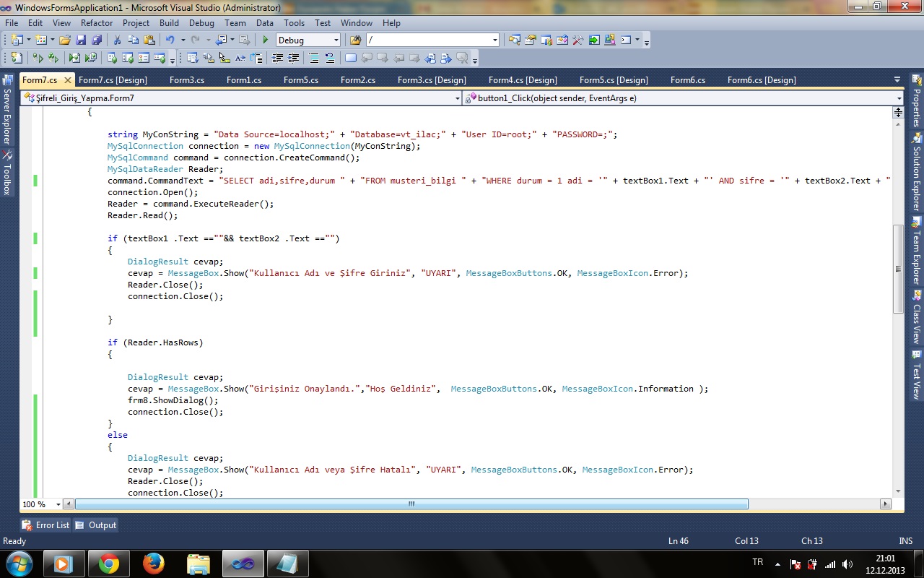Click the Display Quick Info icon
This screenshot has height=578, width=924.
click(x=225, y=59)
